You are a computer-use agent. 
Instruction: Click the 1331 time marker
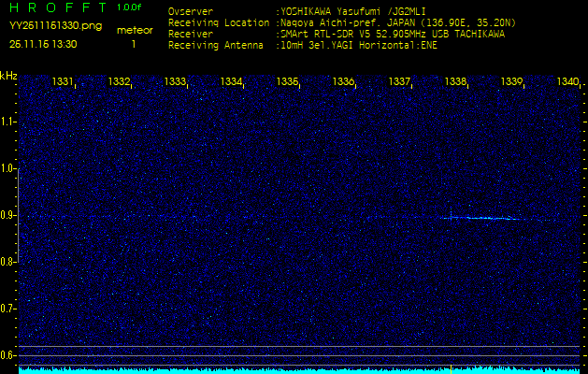(64, 82)
